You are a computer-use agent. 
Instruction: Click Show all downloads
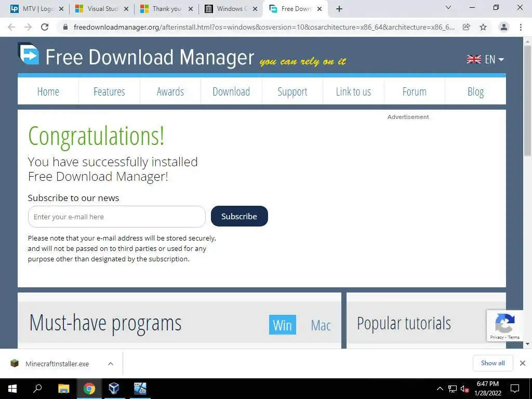click(x=493, y=363)
